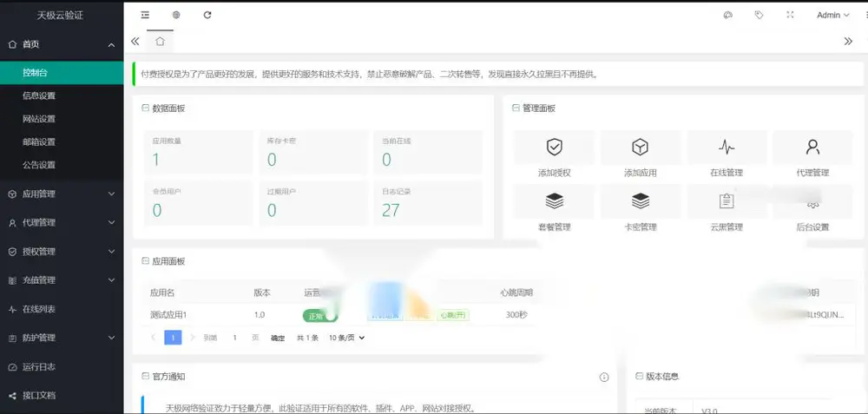Click the 应用面板 panel header
The width and height of the screenshot is (868, 414).
[168, 261]
